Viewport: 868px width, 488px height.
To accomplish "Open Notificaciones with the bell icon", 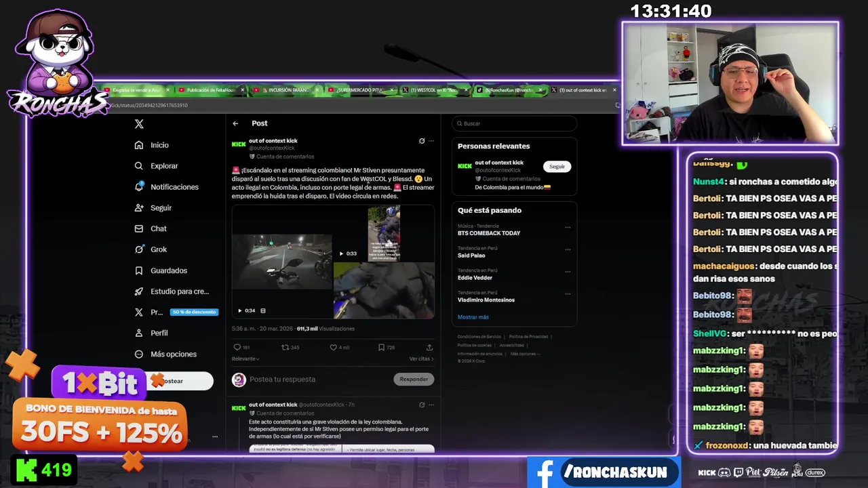I will (167, 187).
